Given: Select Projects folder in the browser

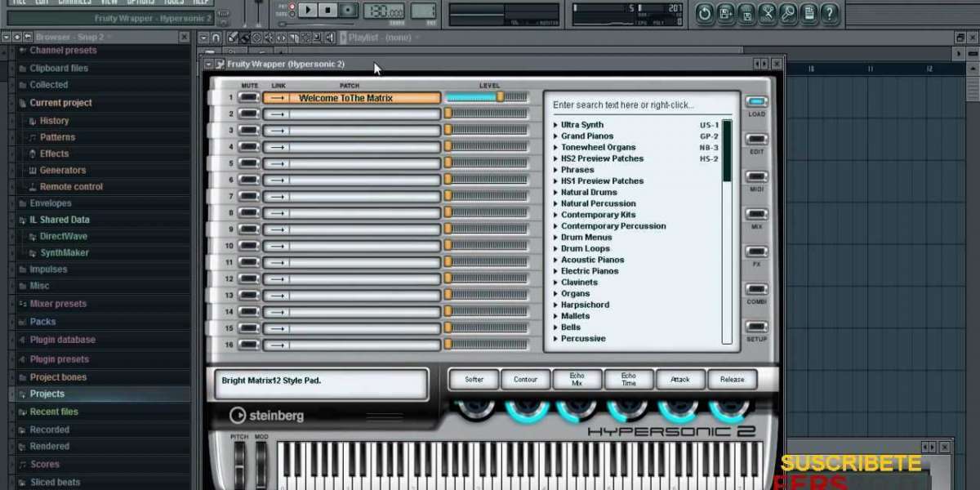Looking at the screenshot, I should point(47,394).
